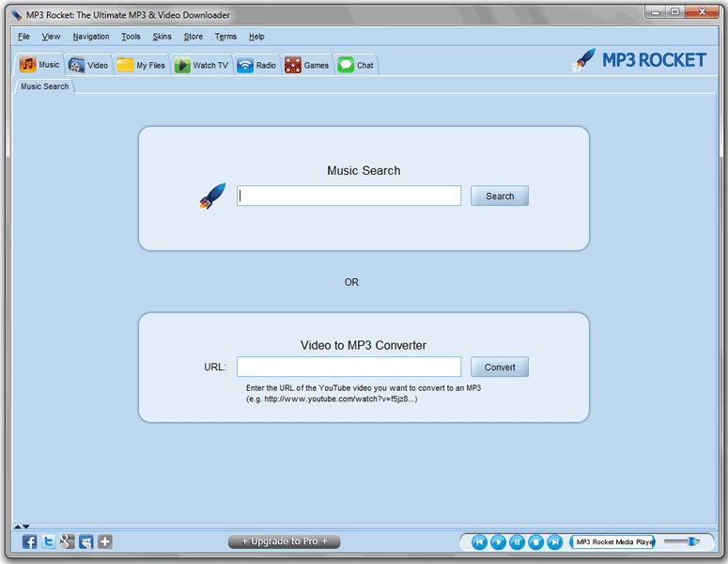The image size is (728, 564).
Task: Open the Navigation menu
Action: pyautogui.click(x=91, y=37)
